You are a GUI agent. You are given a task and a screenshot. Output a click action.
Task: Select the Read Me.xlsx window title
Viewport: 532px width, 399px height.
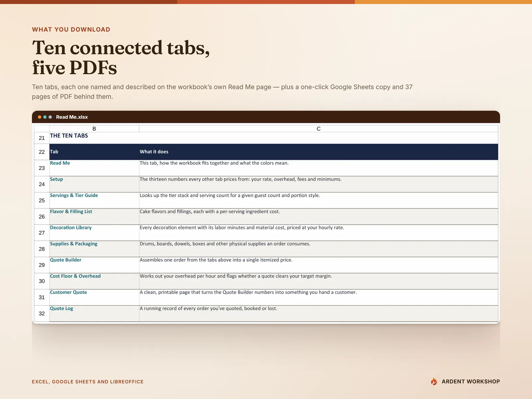(72, 117)
